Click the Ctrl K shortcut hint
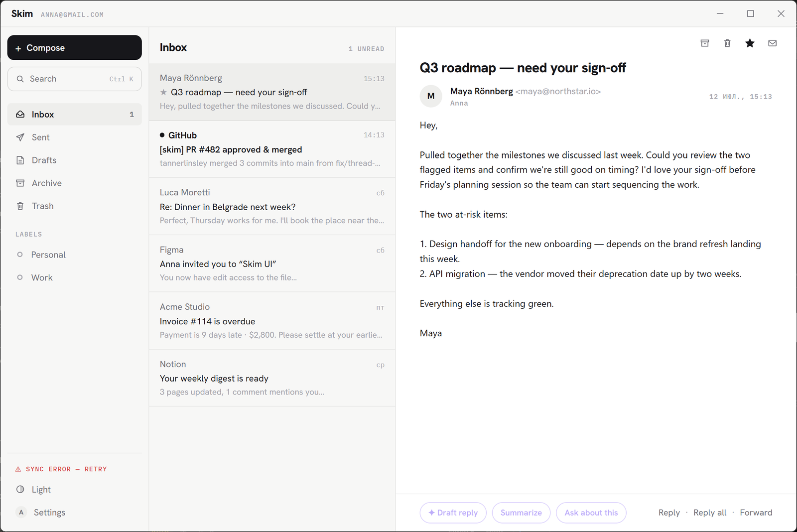Screen dimensions: 797x532 click(122, 79)
